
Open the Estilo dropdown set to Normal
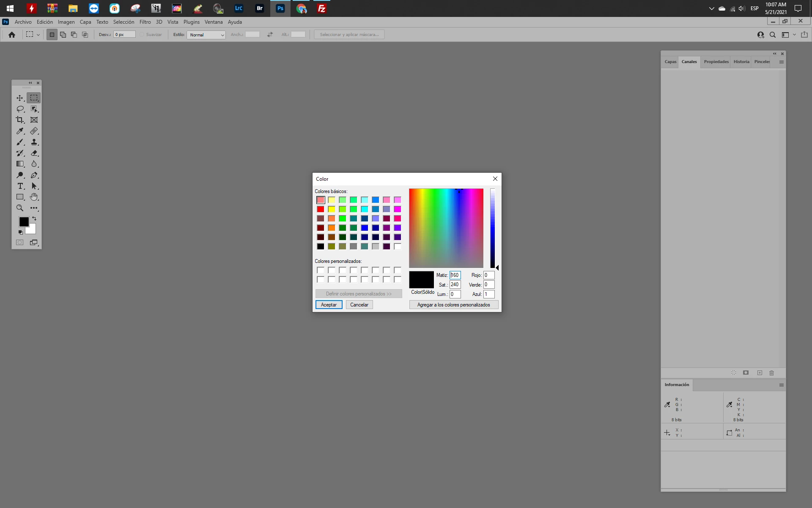206,35
